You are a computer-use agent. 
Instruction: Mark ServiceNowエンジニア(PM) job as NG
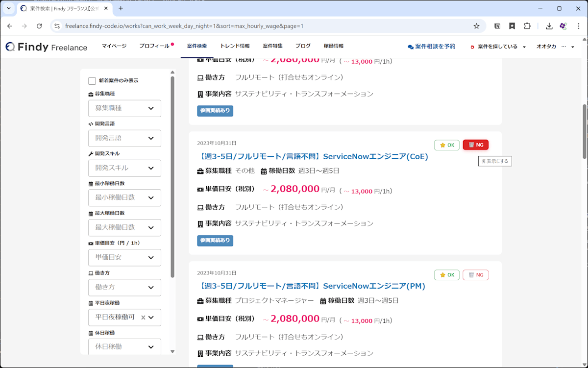tap(476, 275)
